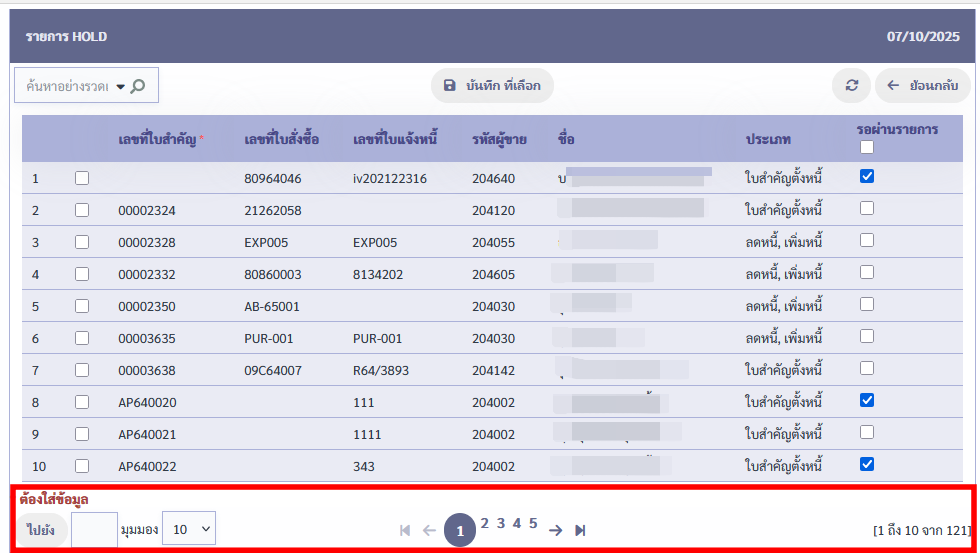Go to previous page arrow
This screenshot has height=553, width=980.
point(429,530)
